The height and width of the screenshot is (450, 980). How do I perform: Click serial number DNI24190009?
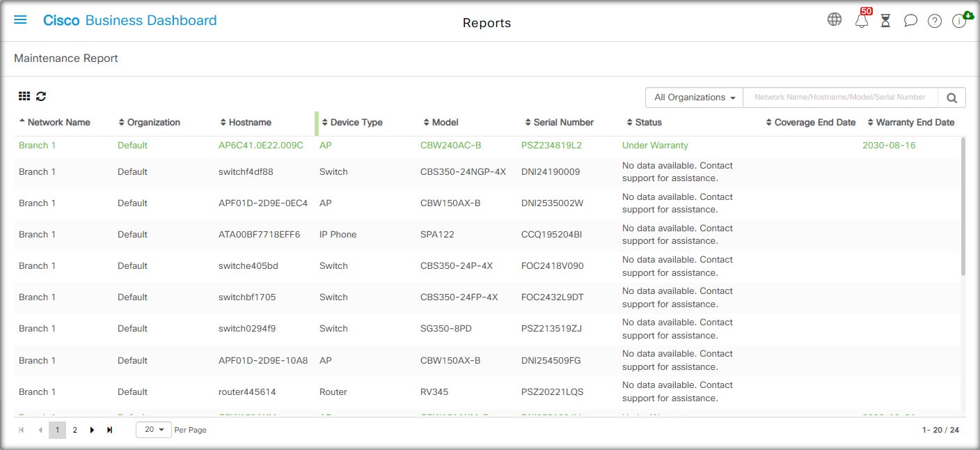(551, 172)
